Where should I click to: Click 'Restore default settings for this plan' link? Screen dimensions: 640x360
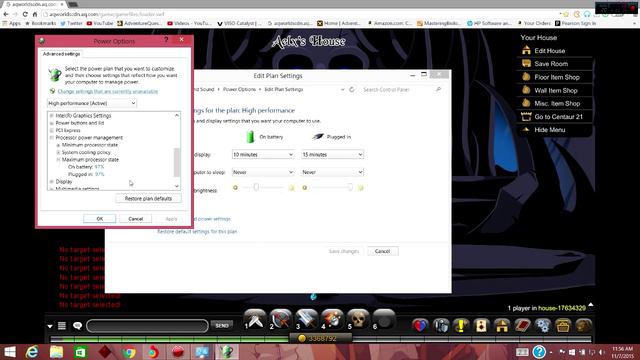pos(197,231)
